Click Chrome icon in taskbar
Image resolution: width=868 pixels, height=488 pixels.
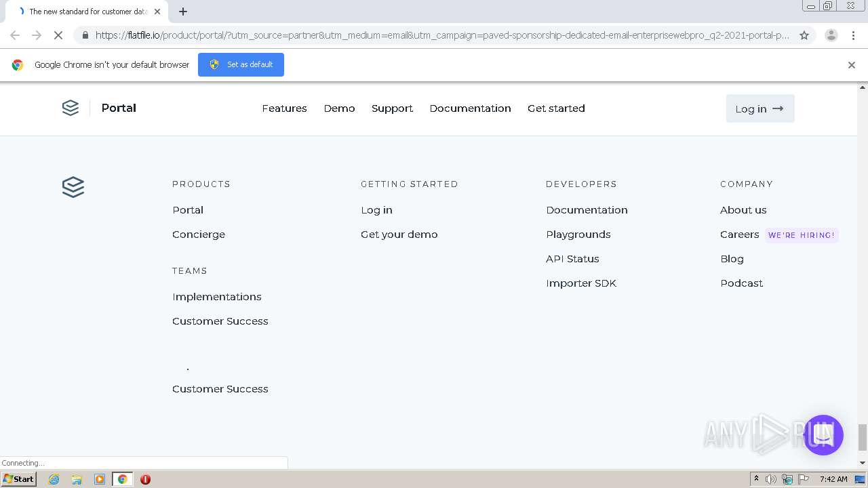[x=123, y=479]
